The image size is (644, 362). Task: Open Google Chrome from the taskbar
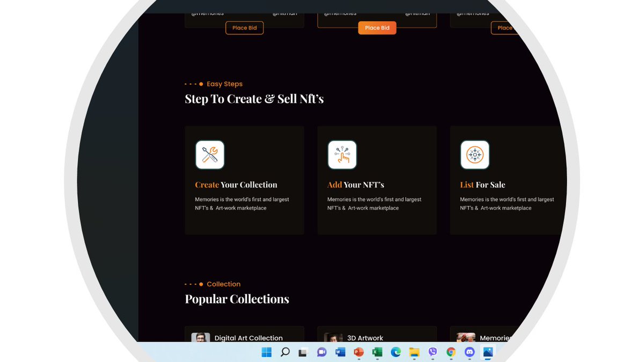pos(451,352)
